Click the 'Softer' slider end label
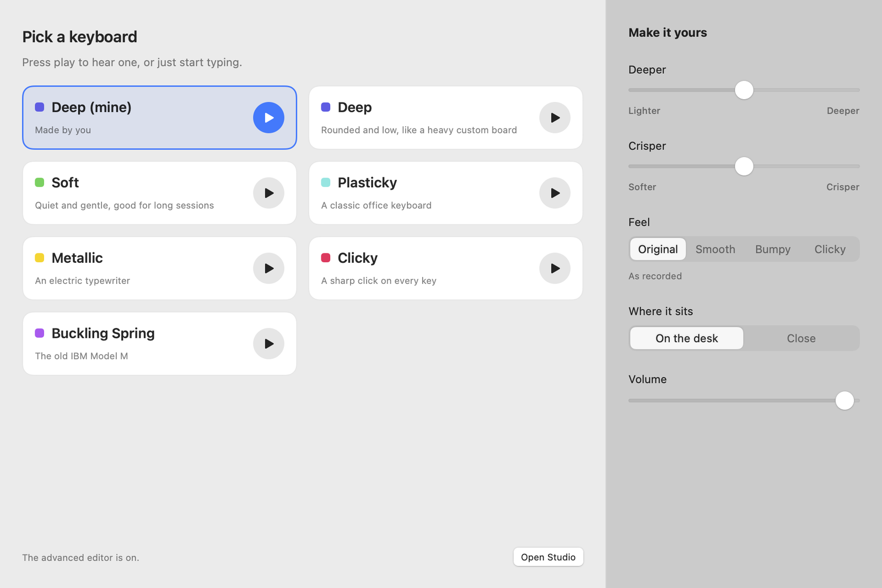This screenshot has width=882, height=588. pyautogui.click(x=642, y=187)
